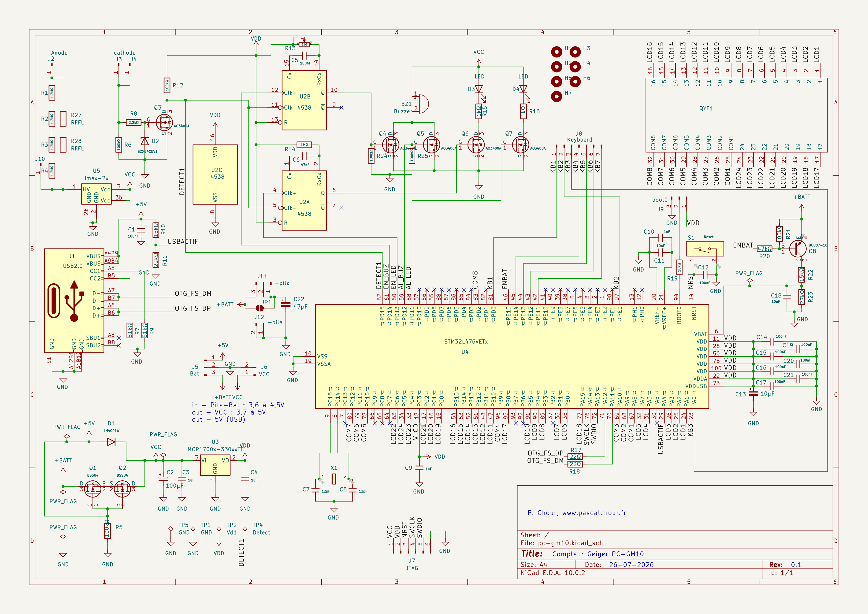Select the Q1 BSS84 transistor symbol

pyautogui.click(x=93, y=489)
